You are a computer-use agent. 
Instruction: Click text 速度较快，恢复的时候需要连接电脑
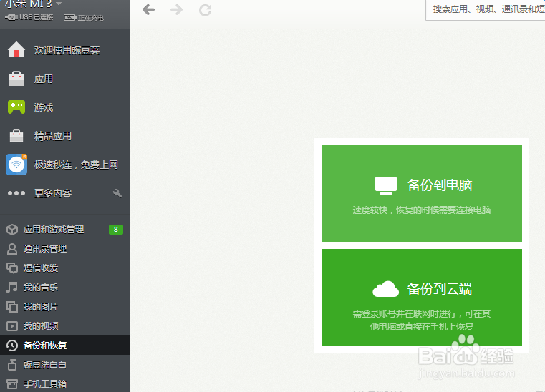point(422,210)
